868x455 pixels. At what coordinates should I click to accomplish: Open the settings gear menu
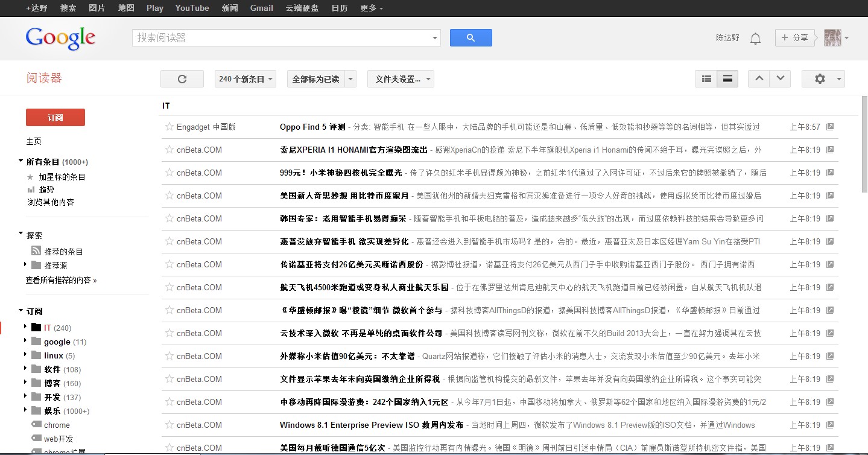point(823,79)
